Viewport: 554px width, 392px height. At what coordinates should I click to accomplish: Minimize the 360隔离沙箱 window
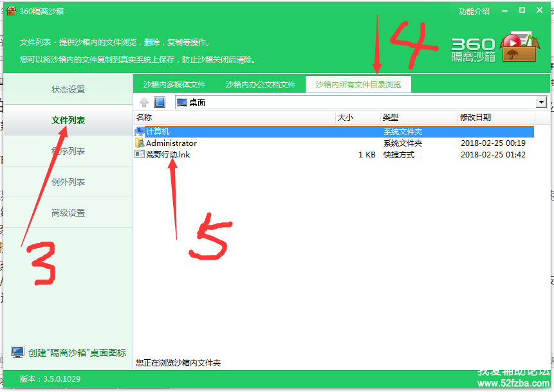tap(504, 11)
